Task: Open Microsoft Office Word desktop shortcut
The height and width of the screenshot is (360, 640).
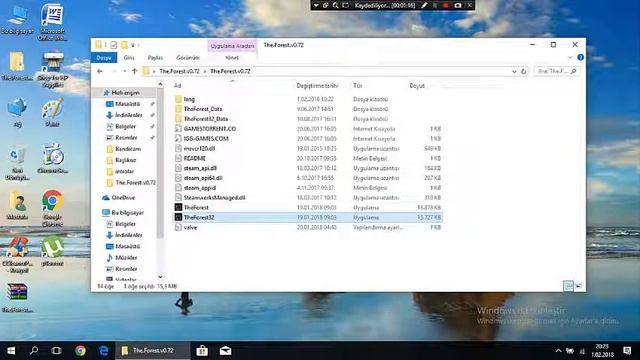Action: point(52,22)
